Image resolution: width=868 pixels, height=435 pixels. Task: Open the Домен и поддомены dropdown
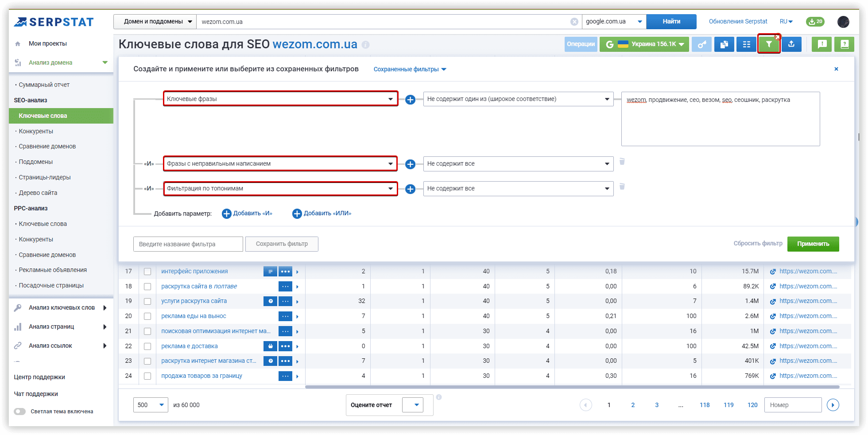(x=155, y=22)
